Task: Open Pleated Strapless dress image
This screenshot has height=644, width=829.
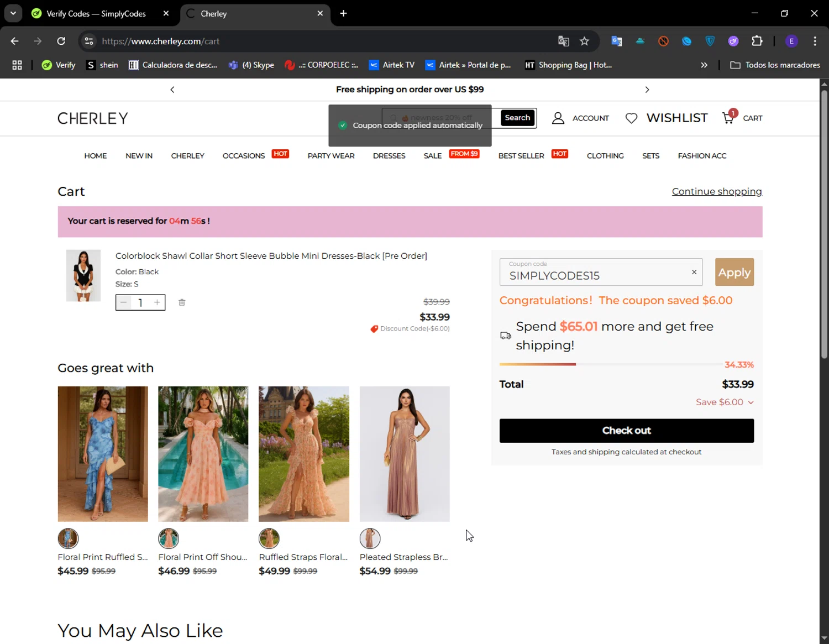Action: [x=405, y=454]
